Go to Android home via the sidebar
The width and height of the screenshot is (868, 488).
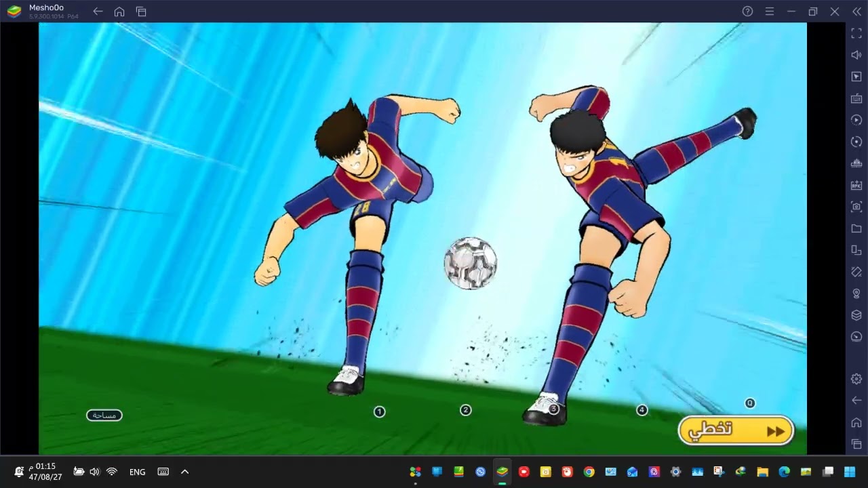[856, 422]
